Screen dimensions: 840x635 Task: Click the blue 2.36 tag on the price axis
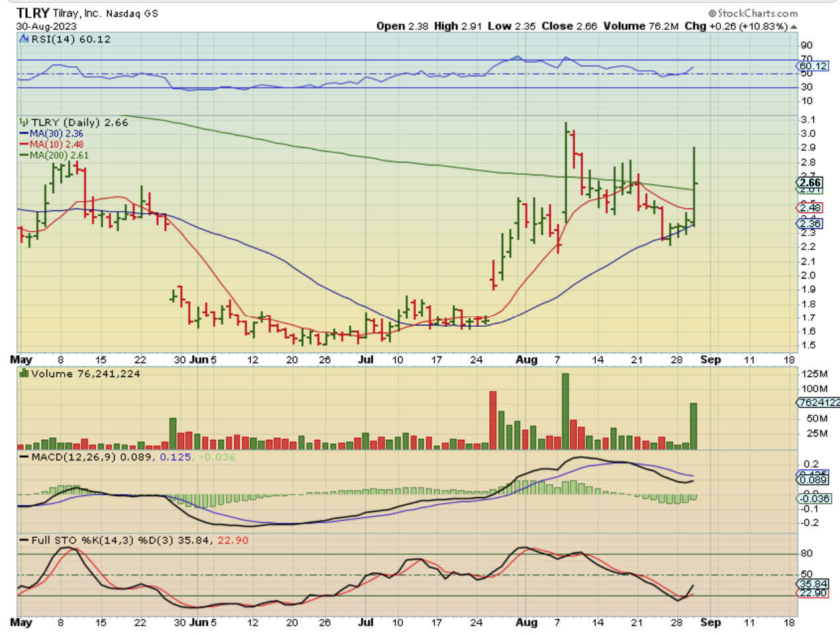pyautogui.click(x=810, y=224)
